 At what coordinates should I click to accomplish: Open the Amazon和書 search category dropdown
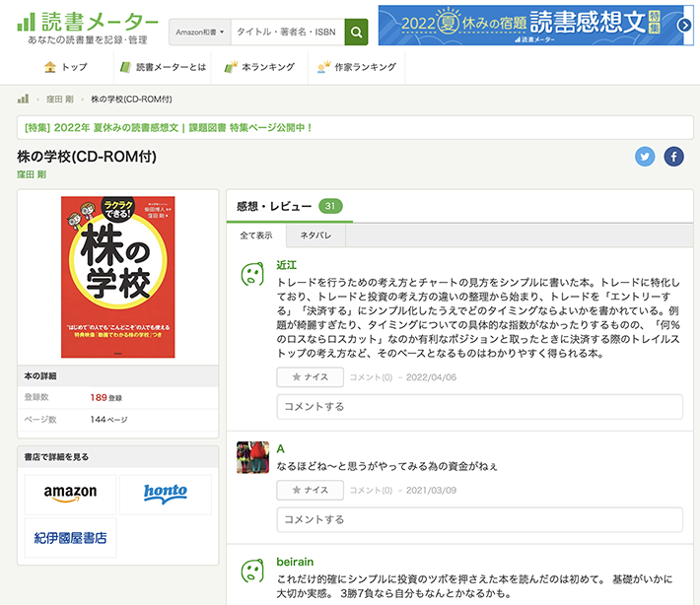pyautogui.click(x=200, y=33)
